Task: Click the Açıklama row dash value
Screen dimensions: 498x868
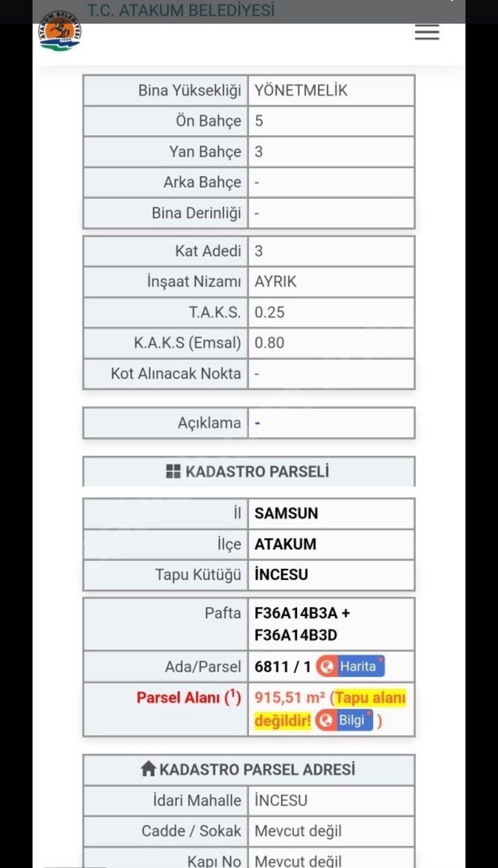Action: (257, 423)
